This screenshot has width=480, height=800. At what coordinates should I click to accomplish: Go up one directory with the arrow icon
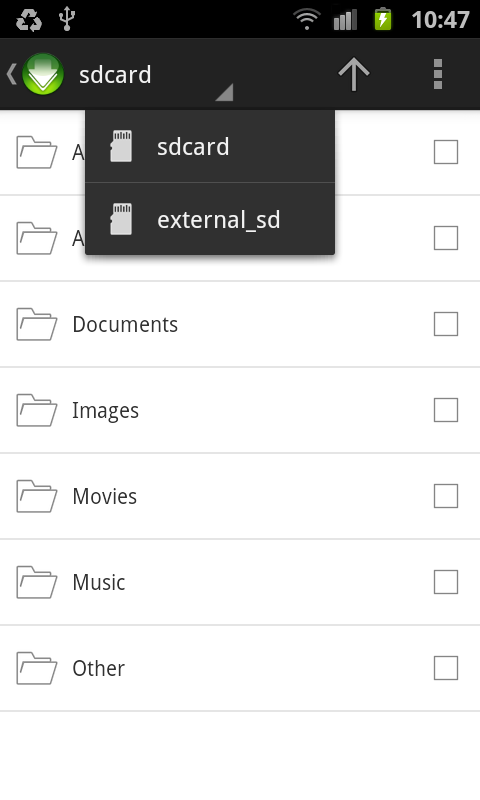[353, 74]
